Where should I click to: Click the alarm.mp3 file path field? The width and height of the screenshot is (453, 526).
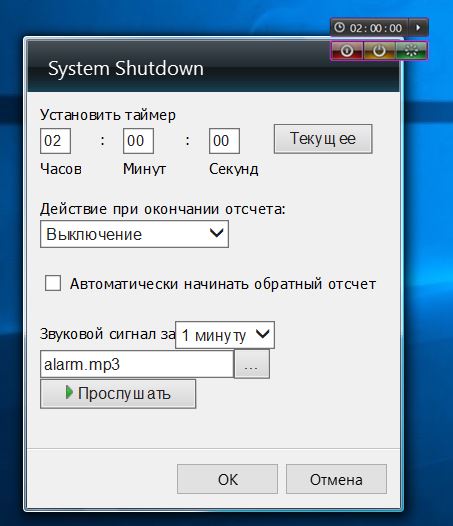[x=137, y=364]
